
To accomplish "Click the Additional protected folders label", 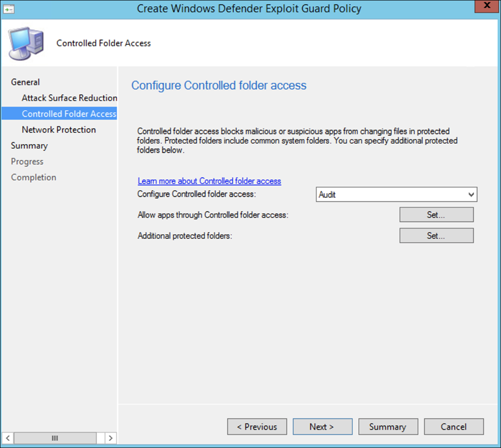I will pyautogui.click(x=185, y=236).
